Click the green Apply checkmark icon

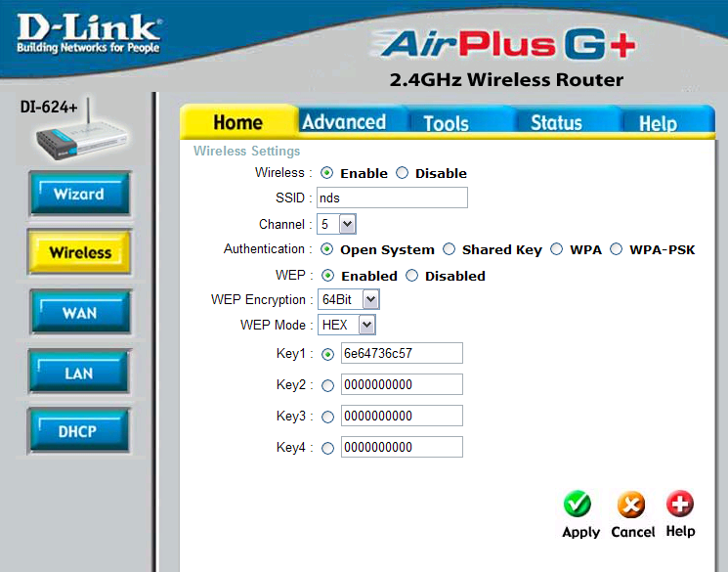tap(578, 504)
